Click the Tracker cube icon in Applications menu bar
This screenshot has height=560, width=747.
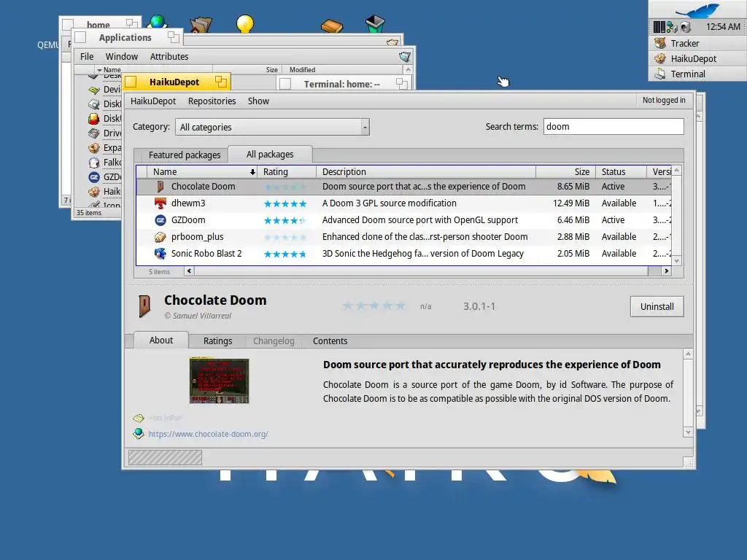point(404,57)
